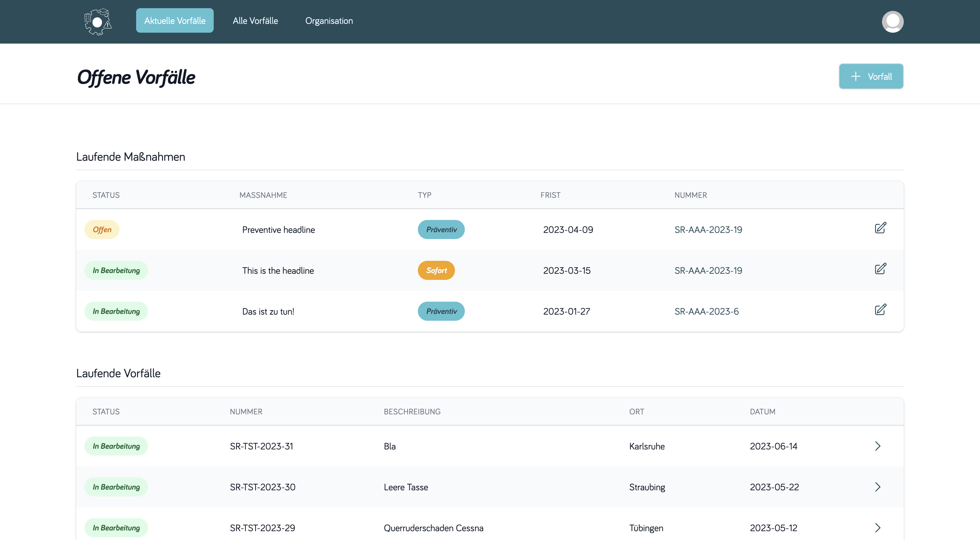Click the Offen status badge

pos(102,229)
